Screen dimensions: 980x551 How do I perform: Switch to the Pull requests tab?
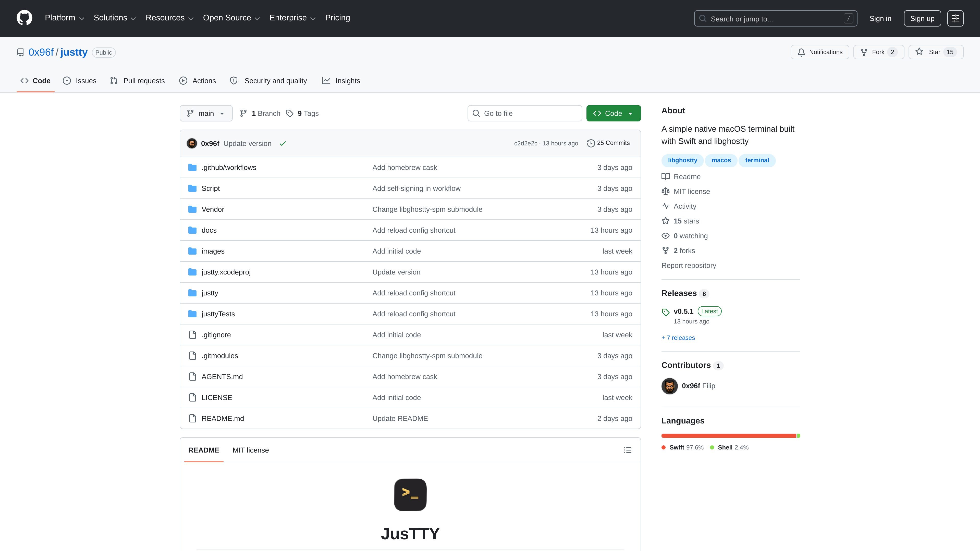click(x=137, y=81)
